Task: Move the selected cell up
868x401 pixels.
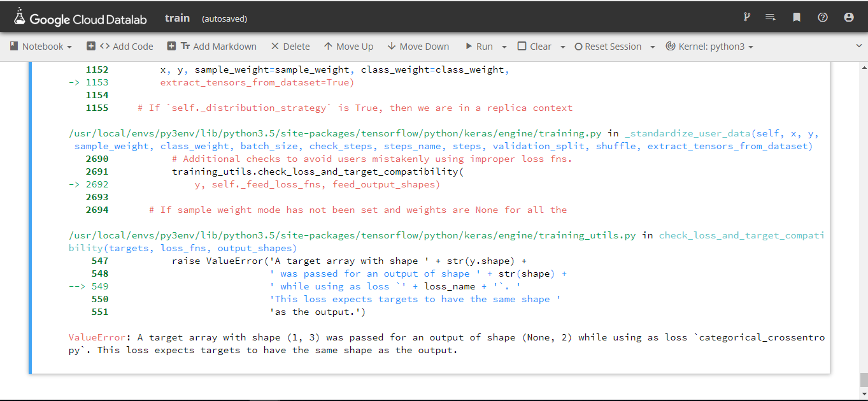Action: (x=348, y=46)
